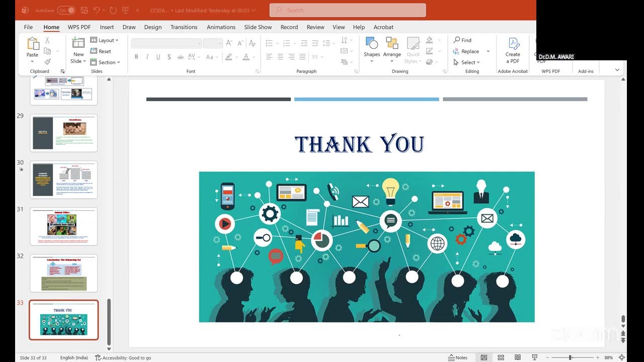644x362 pixels.
Task: Switch to Slide Sorter view
Action: pos(501,357)
